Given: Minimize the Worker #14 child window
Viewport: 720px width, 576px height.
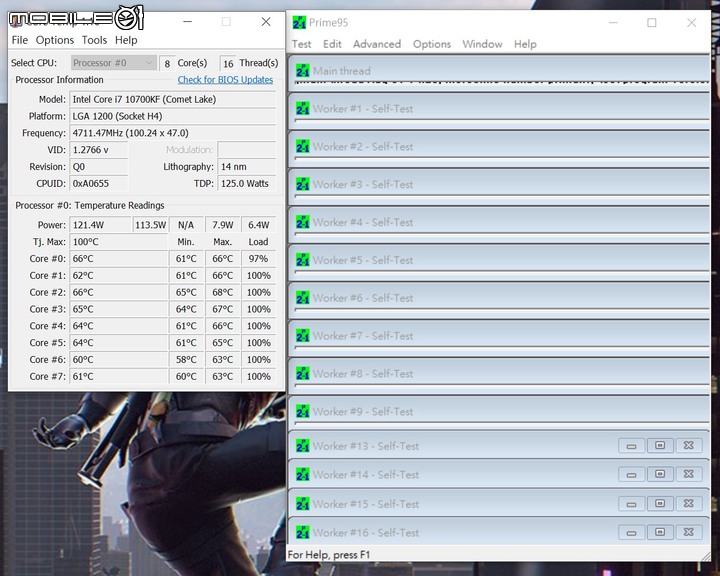Looking at the screenshot, I should tap(631, 474).
